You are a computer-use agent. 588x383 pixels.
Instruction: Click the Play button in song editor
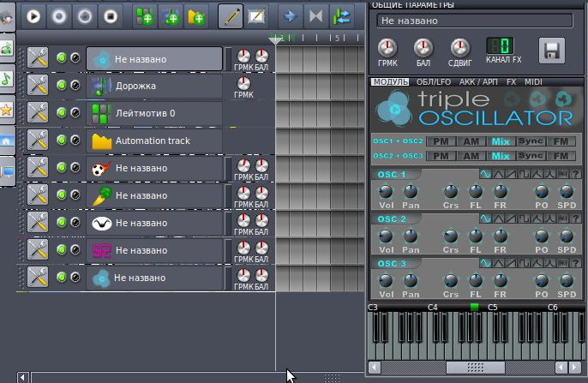coord(33,16)
